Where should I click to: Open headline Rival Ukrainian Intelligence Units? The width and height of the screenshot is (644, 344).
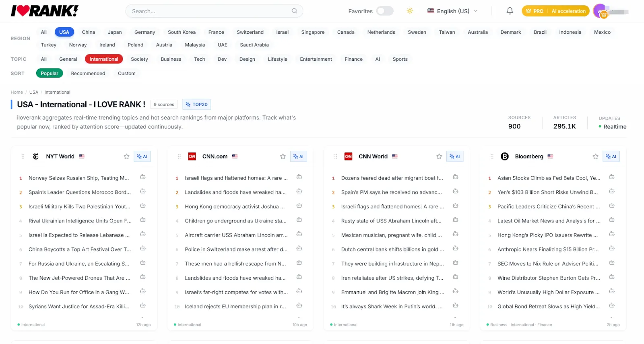click(x=80, y=221)
